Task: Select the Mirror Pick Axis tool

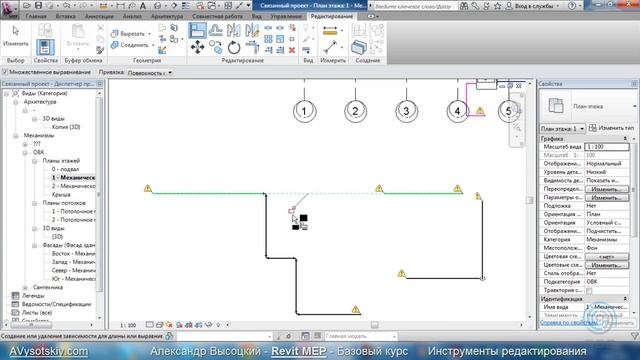Action: [233, 31]
